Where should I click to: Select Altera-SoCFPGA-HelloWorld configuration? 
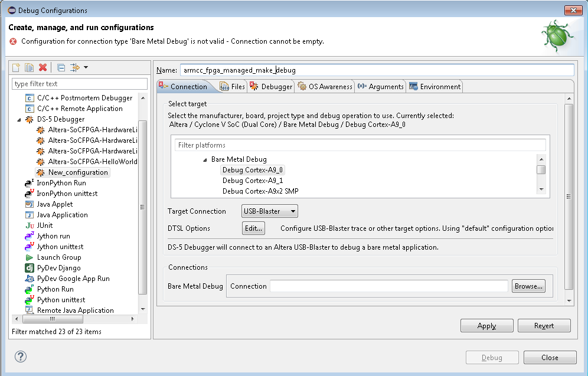[92, 162]
